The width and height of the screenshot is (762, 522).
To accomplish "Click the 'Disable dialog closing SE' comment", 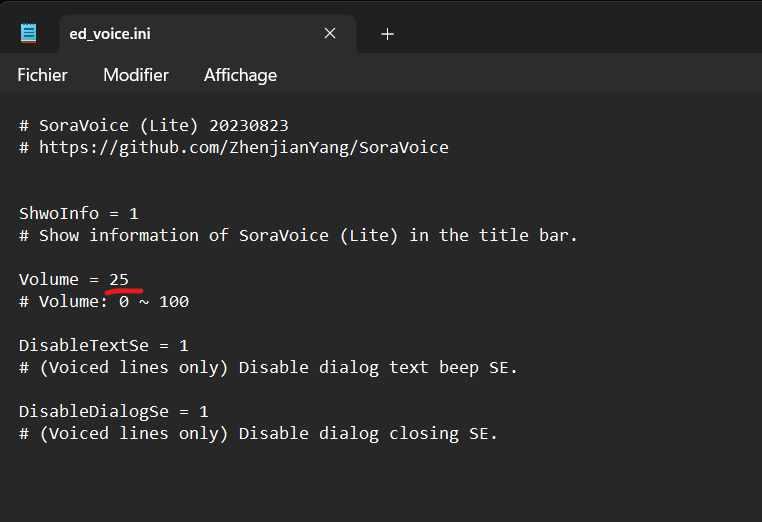I will [x=258, y=433].
